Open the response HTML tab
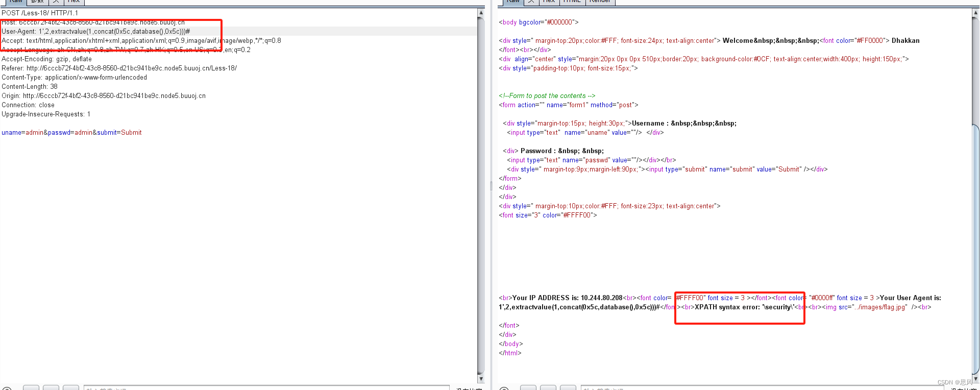980x390 pixels. tap(572, 2)
